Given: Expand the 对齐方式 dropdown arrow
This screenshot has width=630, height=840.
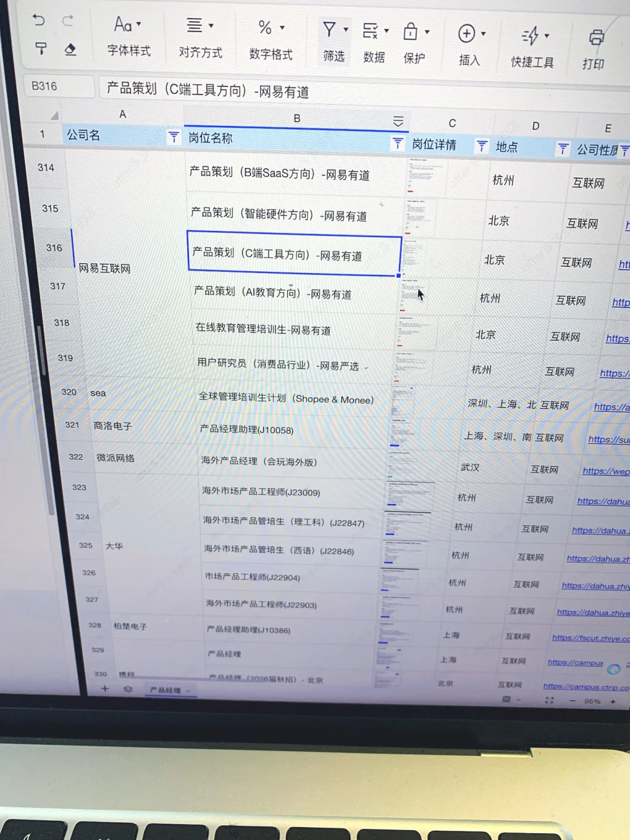Looking at the screenshot, I should click(211, 26).
